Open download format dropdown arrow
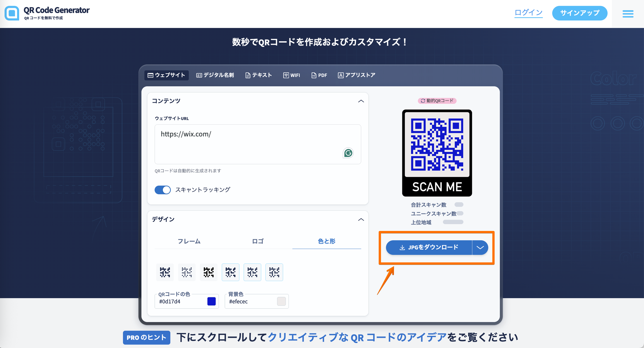Image resolution: width=644 pixels, height=348 pixels. (480, 248)
